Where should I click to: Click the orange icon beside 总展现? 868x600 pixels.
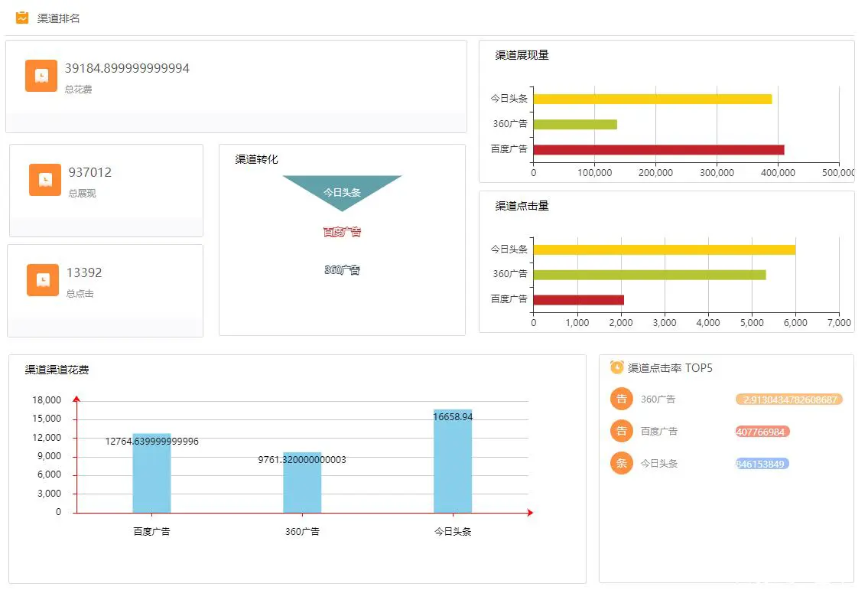(45, 180)
